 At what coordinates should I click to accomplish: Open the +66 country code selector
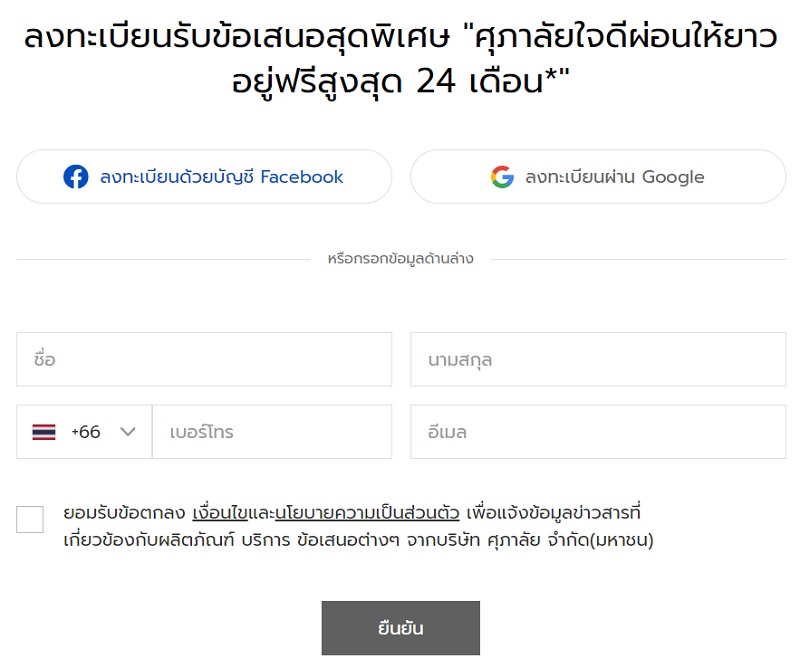(x=84, y=432)
